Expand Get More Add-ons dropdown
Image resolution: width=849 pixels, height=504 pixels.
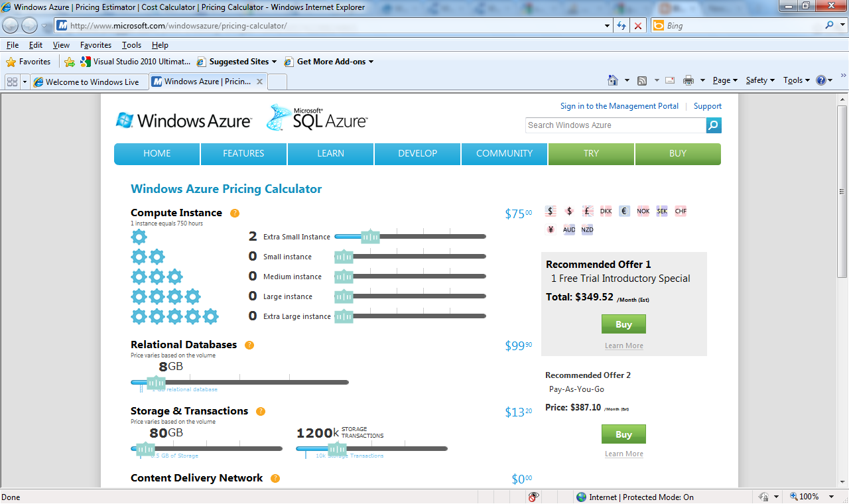point(371,62)
